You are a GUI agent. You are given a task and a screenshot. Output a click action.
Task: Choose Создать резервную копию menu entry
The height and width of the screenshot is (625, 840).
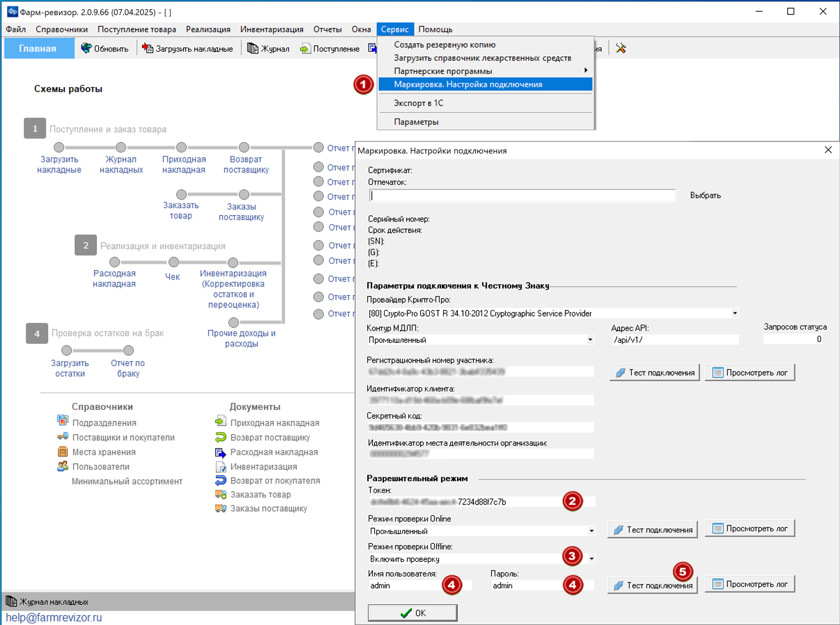pos(486,44)
